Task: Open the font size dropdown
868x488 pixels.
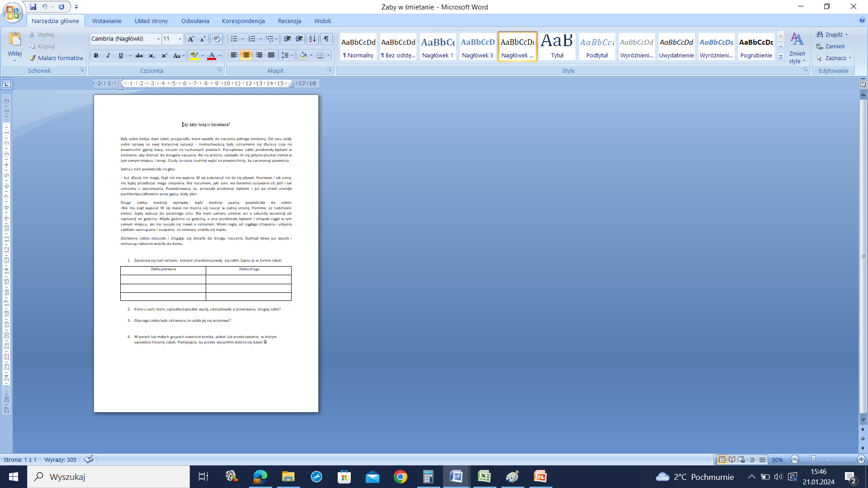Action: [180, 39]
